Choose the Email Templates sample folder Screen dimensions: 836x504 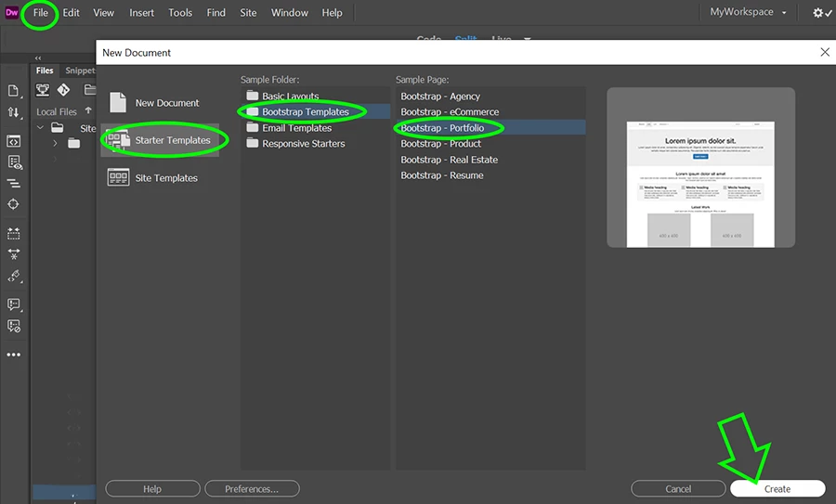[315, 128]
